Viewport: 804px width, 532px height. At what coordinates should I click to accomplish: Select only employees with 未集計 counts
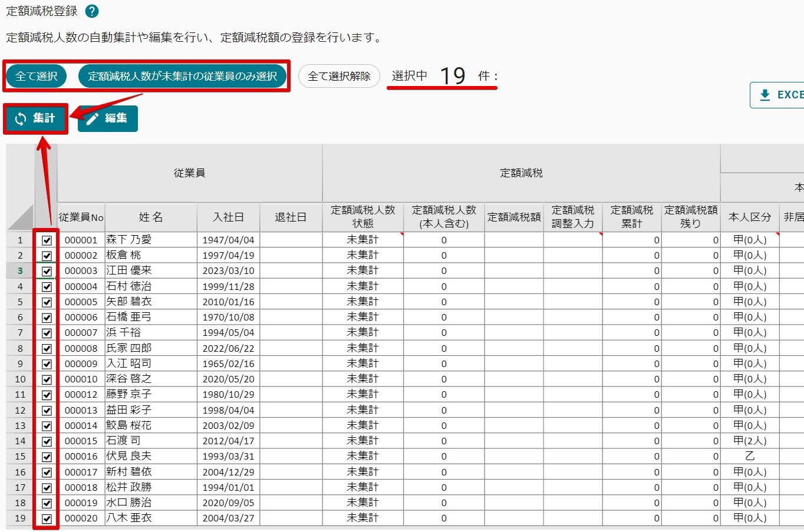[x=182, y=76]
